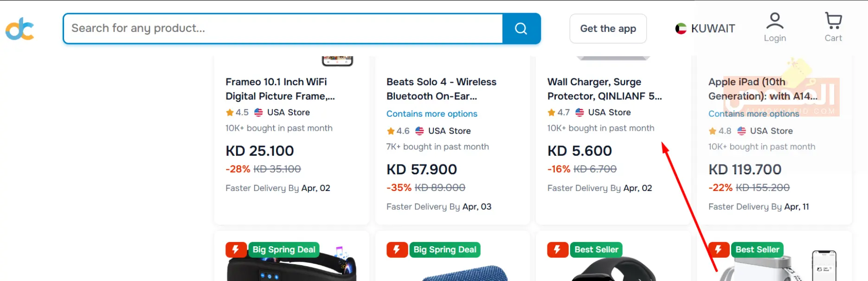Open the Wall Charger Surge Protector listing
The width and height of the screenshot is (868, 281).
pyautogui.click(x=604, y=89)
